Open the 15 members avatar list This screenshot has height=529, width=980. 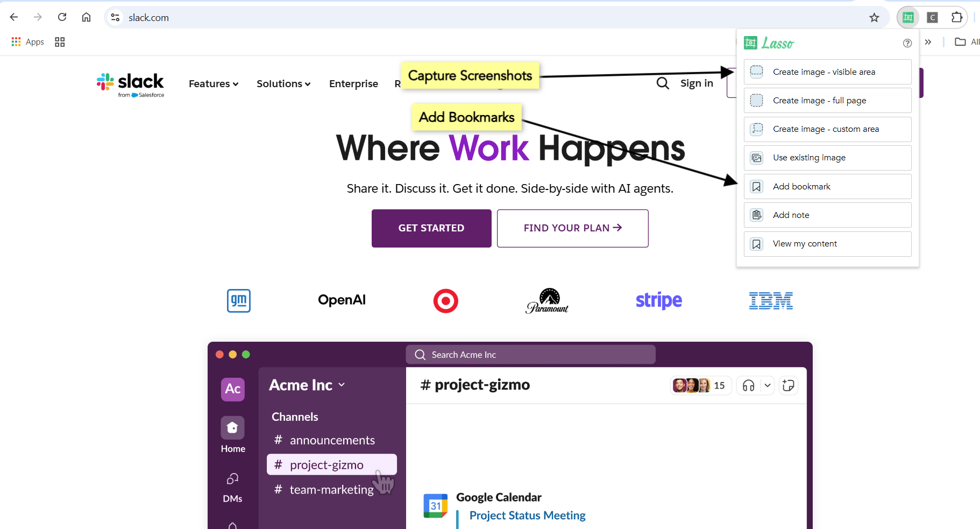click(700, 385)
